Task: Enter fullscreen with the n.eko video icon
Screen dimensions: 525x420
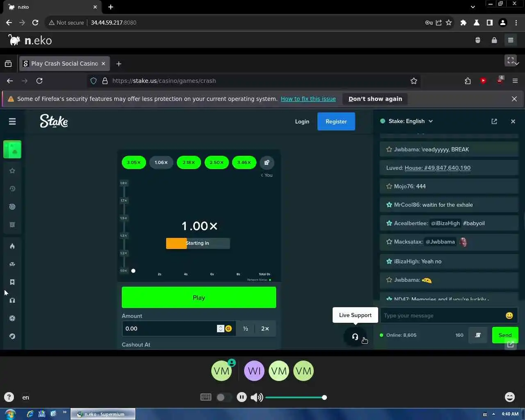Action: click(x=511, y=60)
